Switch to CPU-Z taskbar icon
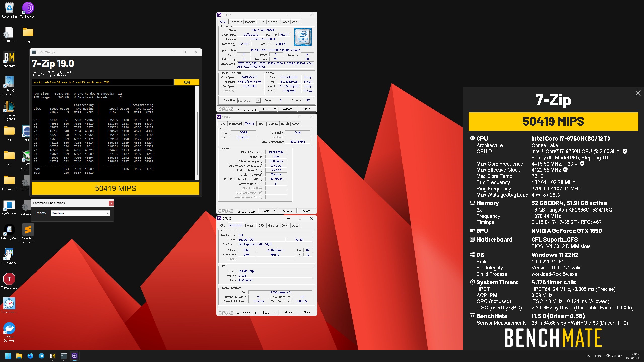 pos(74,356)
